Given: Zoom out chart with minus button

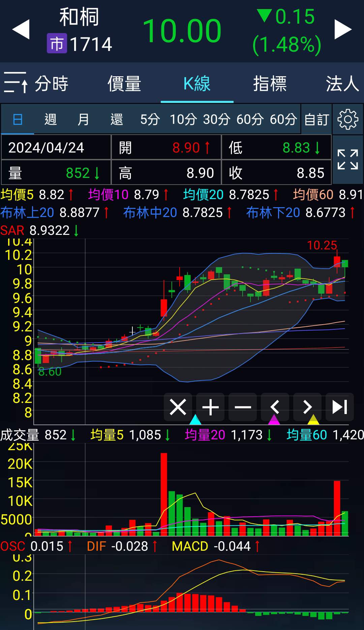Looking at the screenshot, I should [243, 407].
